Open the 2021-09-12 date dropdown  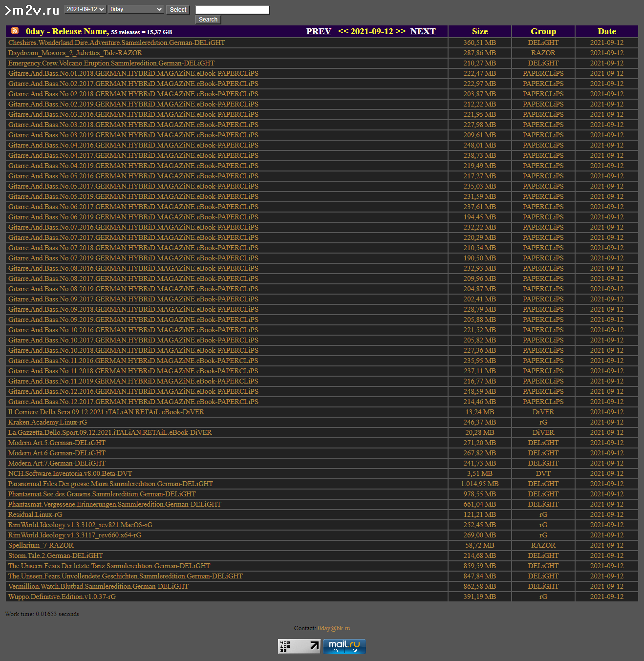coord(85,9)
